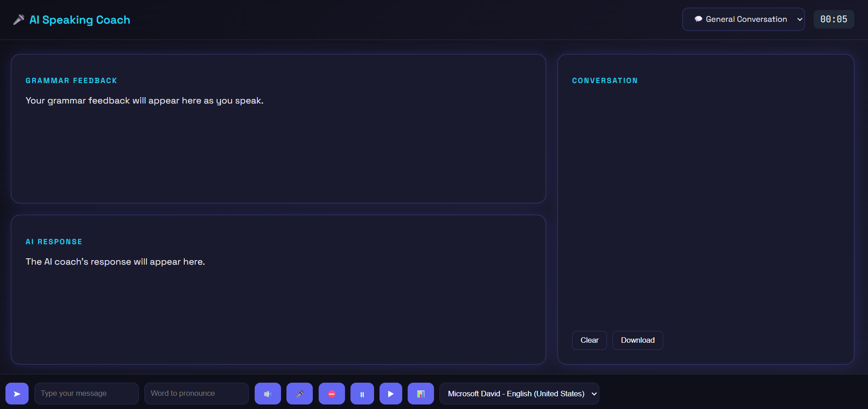Click the red stop button
Image resolution: width=868 pixels, height=409 pixels.
[x=331, y=394]
